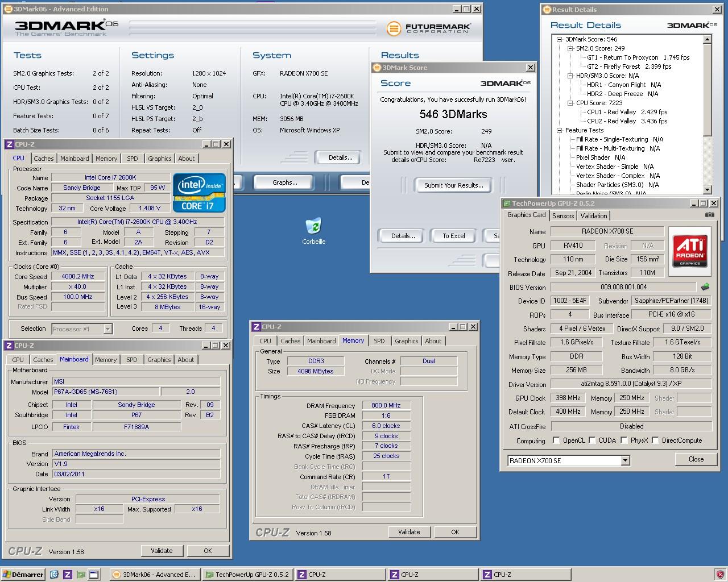Screen dimensions: 728x582
Task: Switch to Sensors tab in GPU-Z
Action: pos(563,216)
